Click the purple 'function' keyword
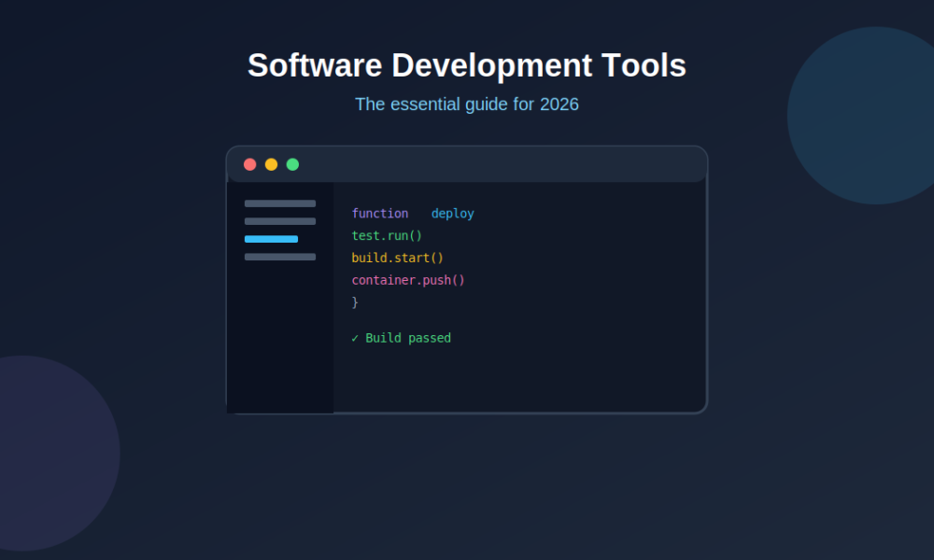934x560 pixels. (x=380, y=213)
